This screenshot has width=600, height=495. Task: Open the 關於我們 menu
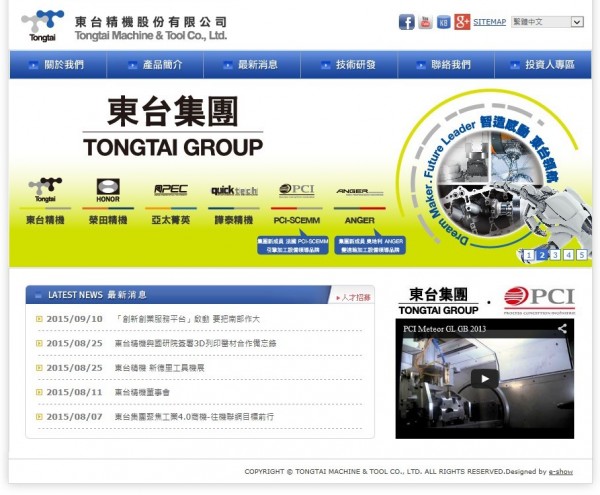(58, 65)
